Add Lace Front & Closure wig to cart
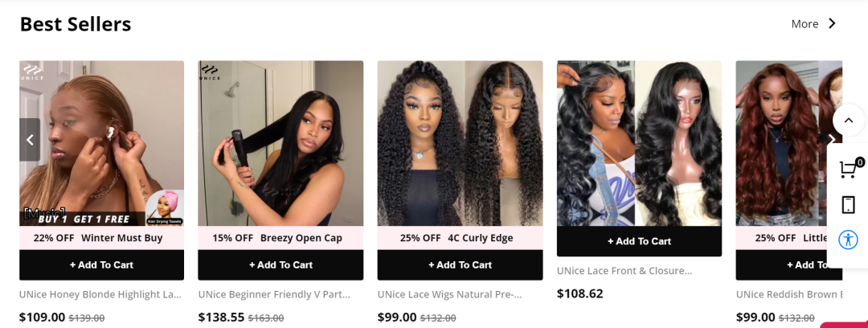The image size is (868, 328). [x=639, y=241]
